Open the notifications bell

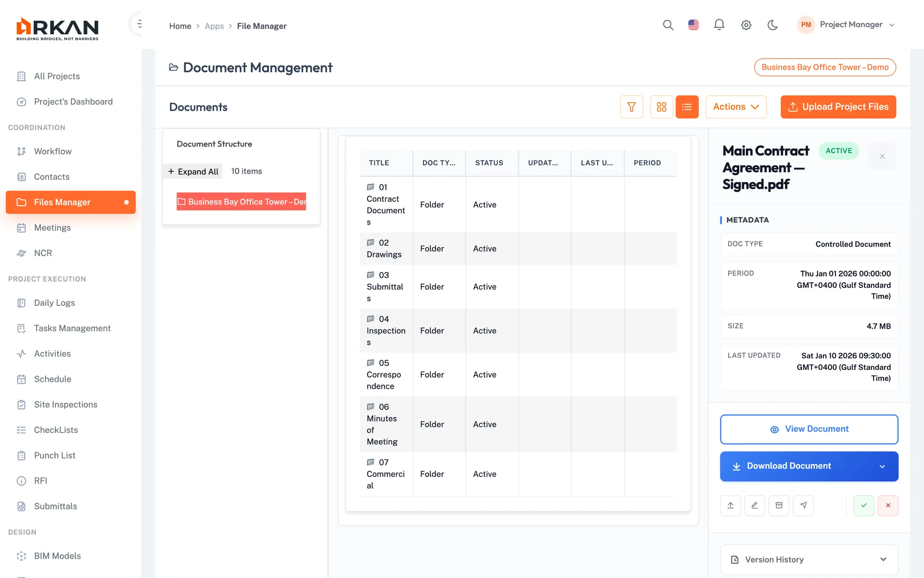[719, 25]
